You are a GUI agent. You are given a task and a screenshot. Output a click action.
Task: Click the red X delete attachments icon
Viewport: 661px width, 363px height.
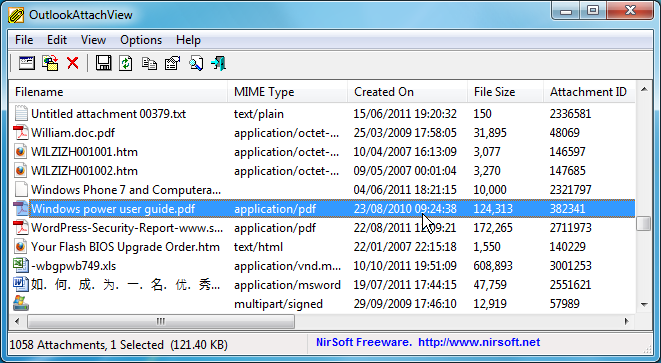pyautogui.click(x=73, y=63)
